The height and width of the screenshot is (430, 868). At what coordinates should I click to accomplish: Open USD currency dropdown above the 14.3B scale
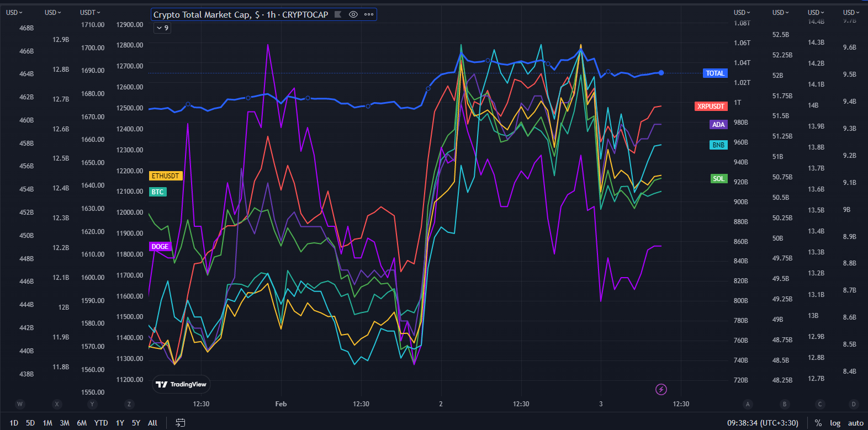(x=816, y=12)
